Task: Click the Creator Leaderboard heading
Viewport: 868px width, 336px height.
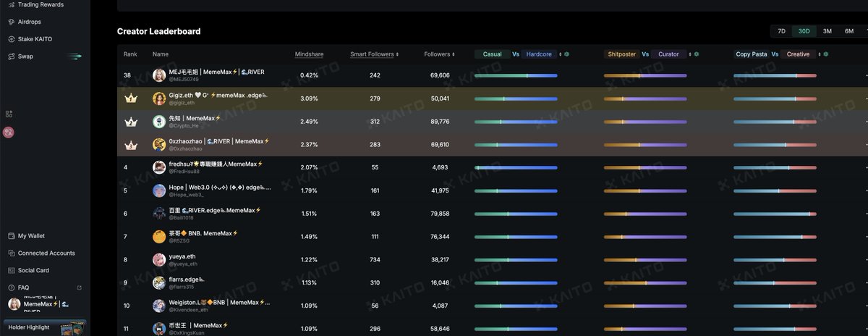Action: click(x=159, y=31)
